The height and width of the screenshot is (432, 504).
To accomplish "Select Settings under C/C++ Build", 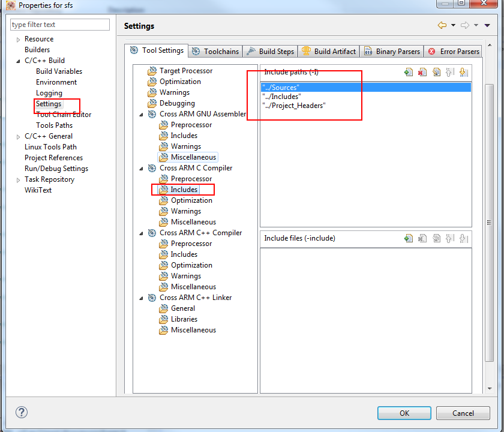I will pyautogui.click(x=49, y=104).
